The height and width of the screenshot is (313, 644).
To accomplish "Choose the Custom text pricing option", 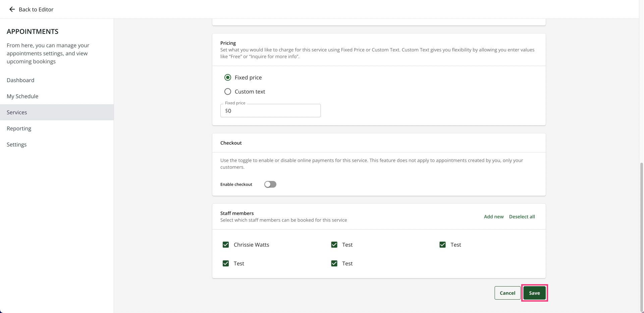I will tap(228, 91).
